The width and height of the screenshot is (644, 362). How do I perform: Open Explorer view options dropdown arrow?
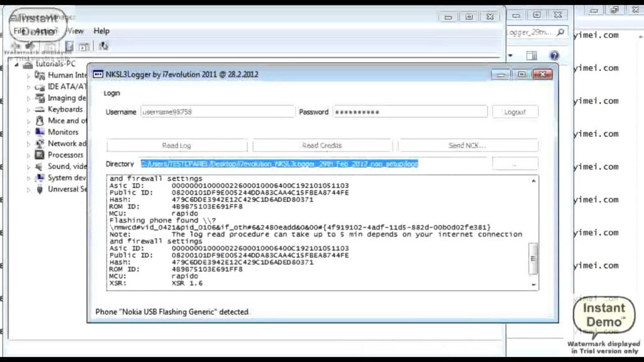pos(510,55)
